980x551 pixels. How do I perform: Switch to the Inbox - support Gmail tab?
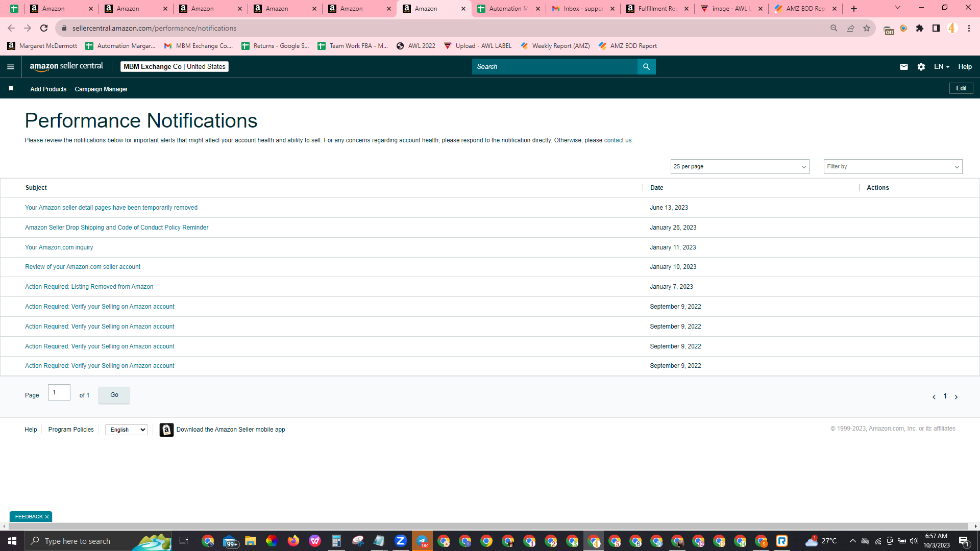[583, 9]
